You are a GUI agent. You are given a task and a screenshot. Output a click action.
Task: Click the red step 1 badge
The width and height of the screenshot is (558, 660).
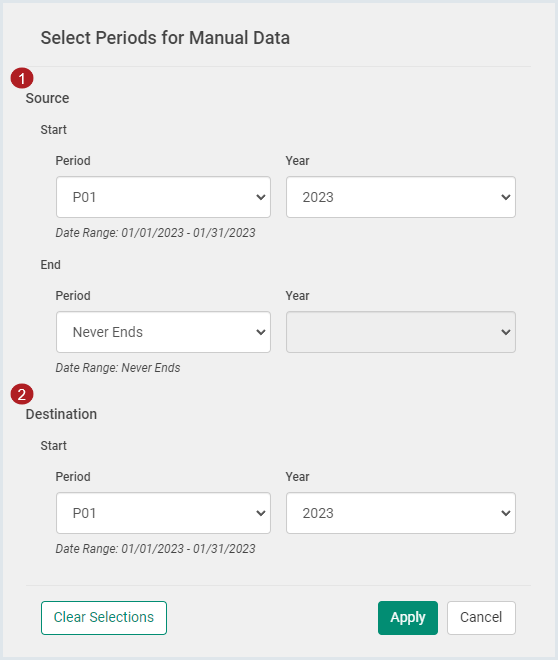click(22, 78)
